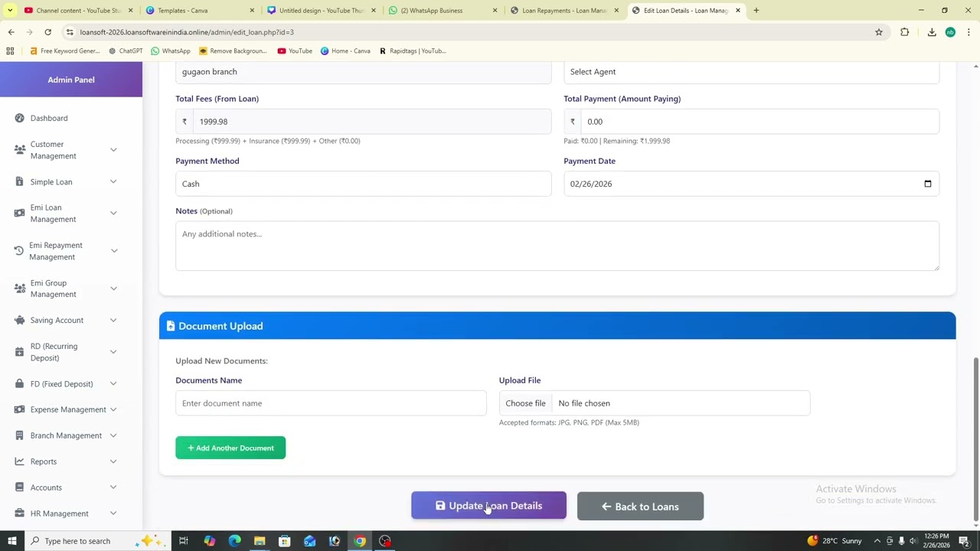980x551 pixels.
Task: Click the browser address bar URL
Action: pyautogui.click(x=187, y=32)
